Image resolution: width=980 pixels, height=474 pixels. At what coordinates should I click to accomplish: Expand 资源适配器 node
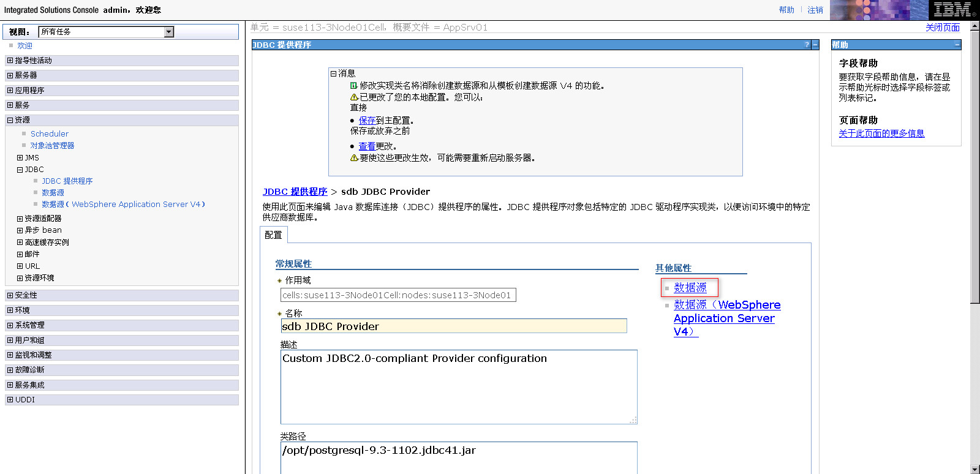(x=20, y=219)
